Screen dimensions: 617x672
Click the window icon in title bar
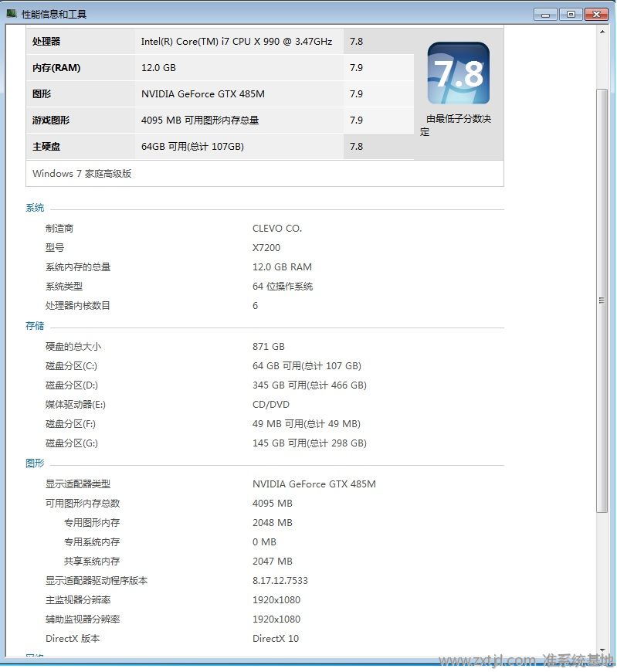[x=11, y=14]
